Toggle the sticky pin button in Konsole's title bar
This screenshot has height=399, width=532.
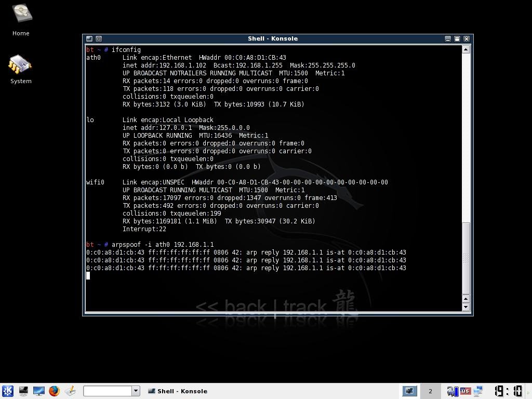pos(99,38)
